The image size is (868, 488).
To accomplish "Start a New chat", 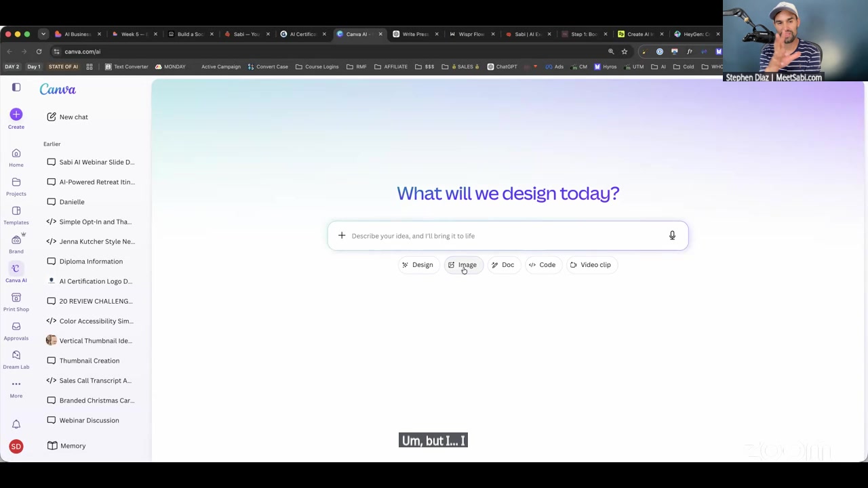I will pos(68,117).
